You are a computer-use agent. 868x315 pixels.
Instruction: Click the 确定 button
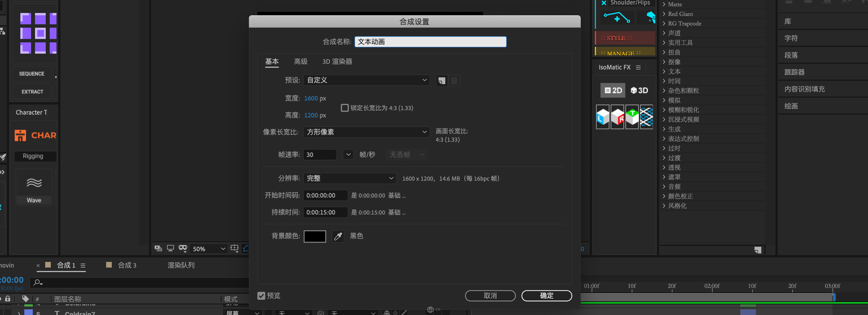tap(546, 296)
